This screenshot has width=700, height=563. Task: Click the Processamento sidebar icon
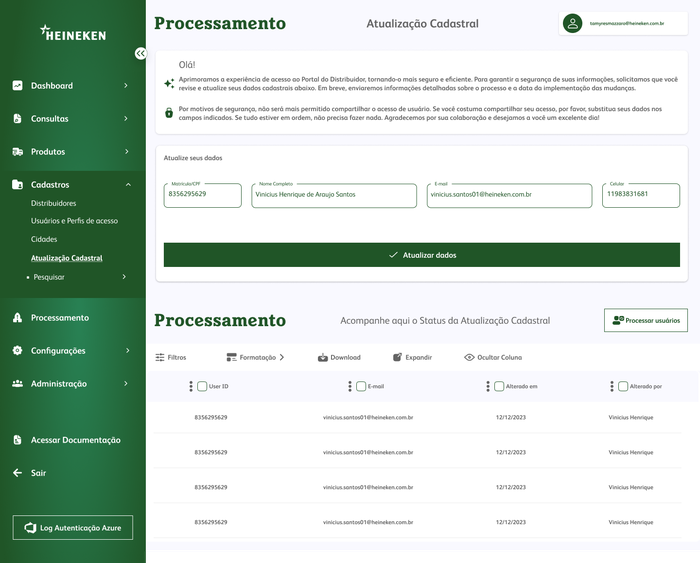pyautogui.click(x=17, y=317)
